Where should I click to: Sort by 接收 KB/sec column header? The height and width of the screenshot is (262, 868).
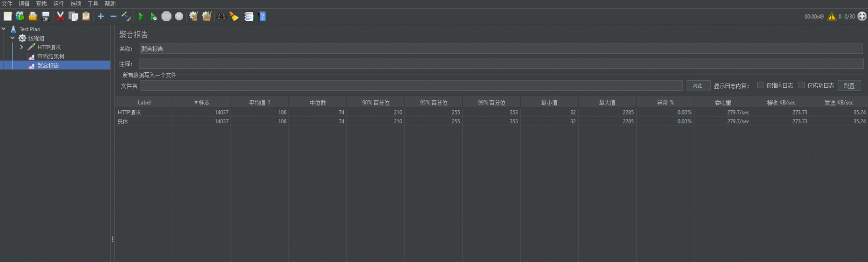[x=781, y=102]
